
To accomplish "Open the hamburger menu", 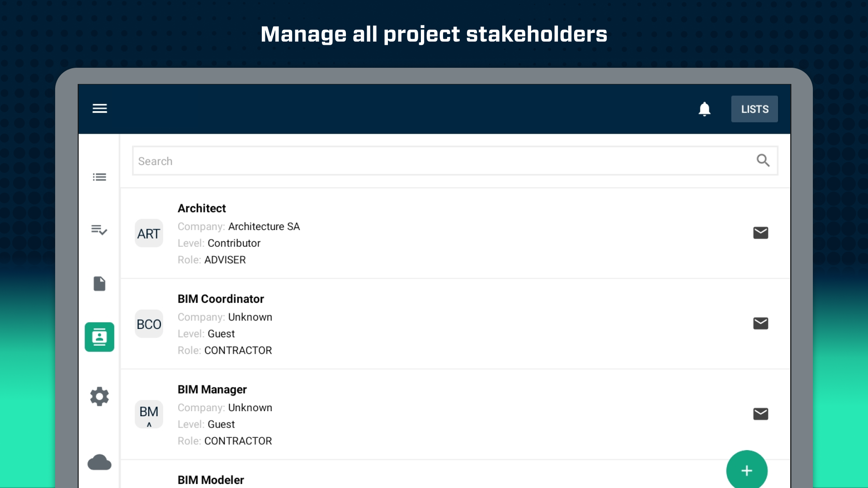I will [x=99, y=108].
